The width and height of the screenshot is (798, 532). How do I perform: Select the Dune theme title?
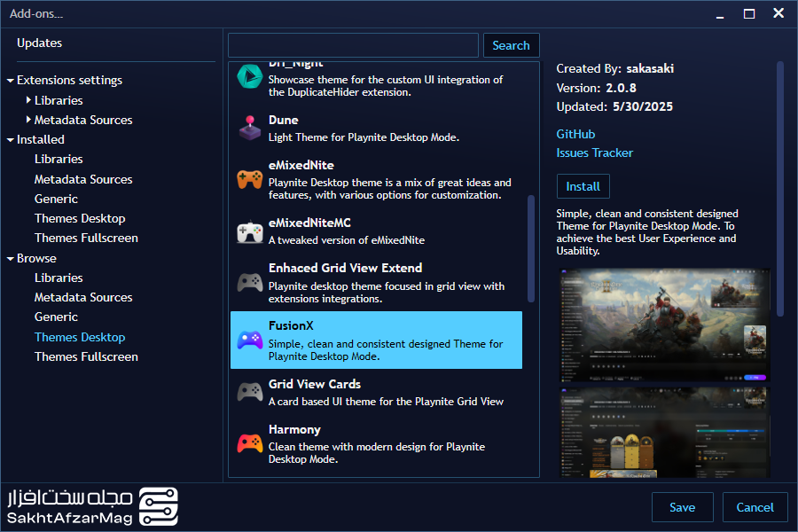point(283,121)
